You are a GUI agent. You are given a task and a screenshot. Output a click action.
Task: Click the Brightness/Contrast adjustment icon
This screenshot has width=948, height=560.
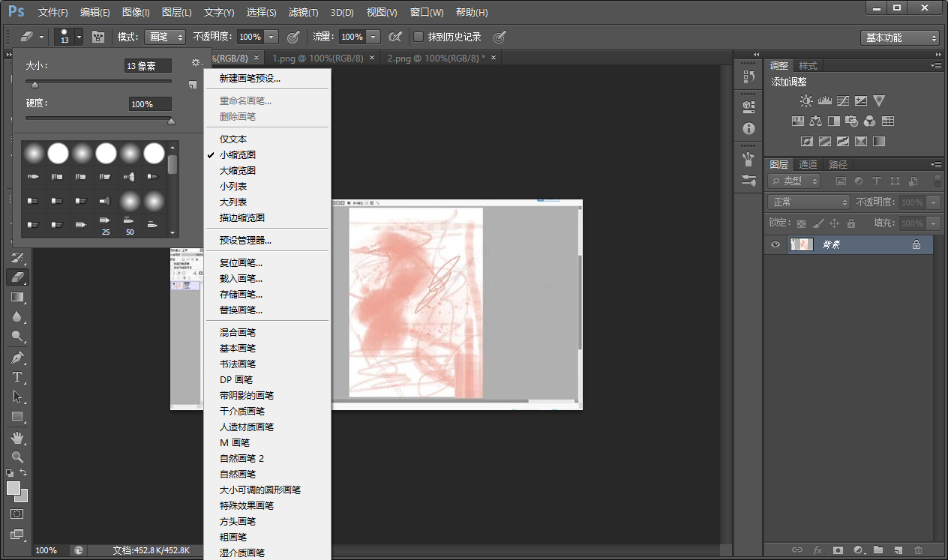coord(806,100)
